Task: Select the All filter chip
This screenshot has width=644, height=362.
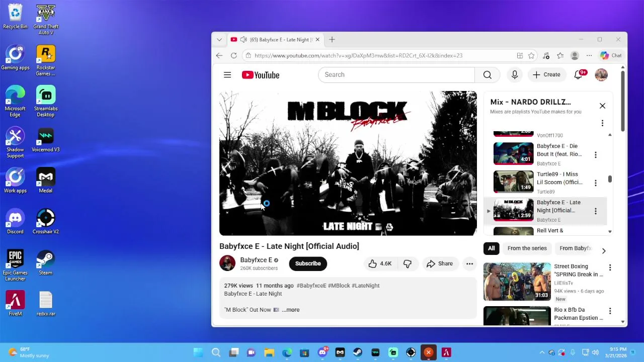Action: (492, 248)
